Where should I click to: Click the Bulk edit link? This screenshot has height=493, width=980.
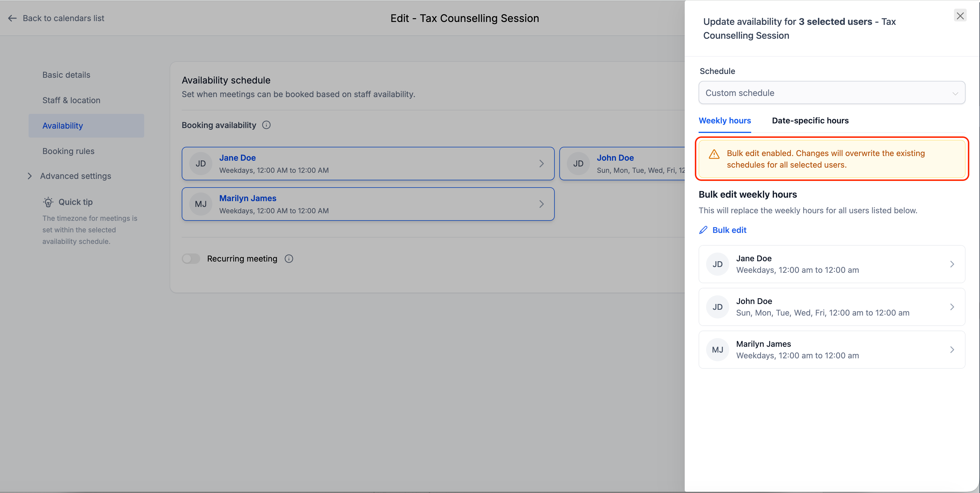[729, 230]
